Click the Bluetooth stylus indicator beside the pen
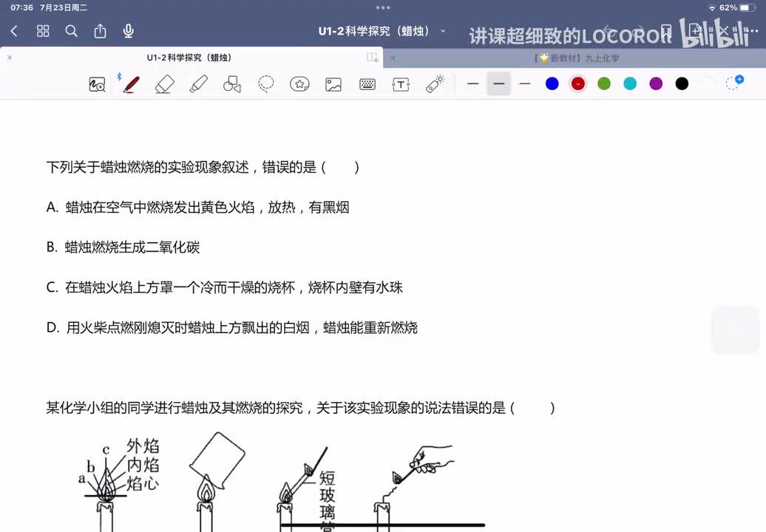Viewport: 766px width, 532px height. click(119, 77)
